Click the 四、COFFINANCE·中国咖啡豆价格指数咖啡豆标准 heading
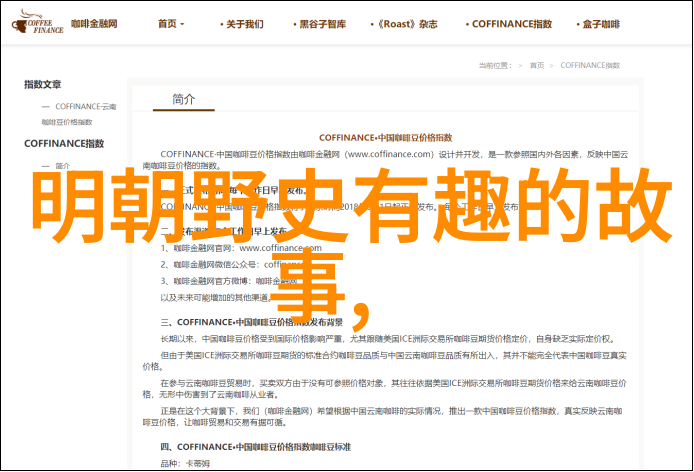This screenshot has height=472, width=694. coord(255,447)
